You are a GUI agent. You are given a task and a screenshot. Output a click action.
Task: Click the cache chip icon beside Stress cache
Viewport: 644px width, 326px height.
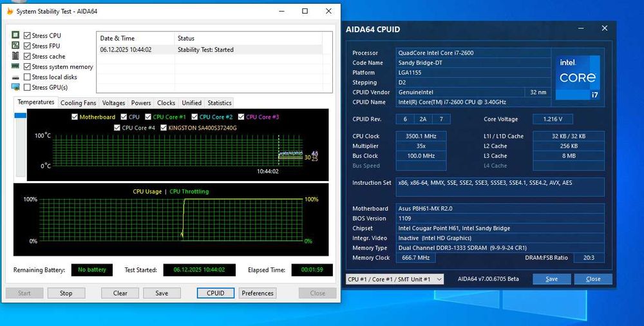pos(15,56)
